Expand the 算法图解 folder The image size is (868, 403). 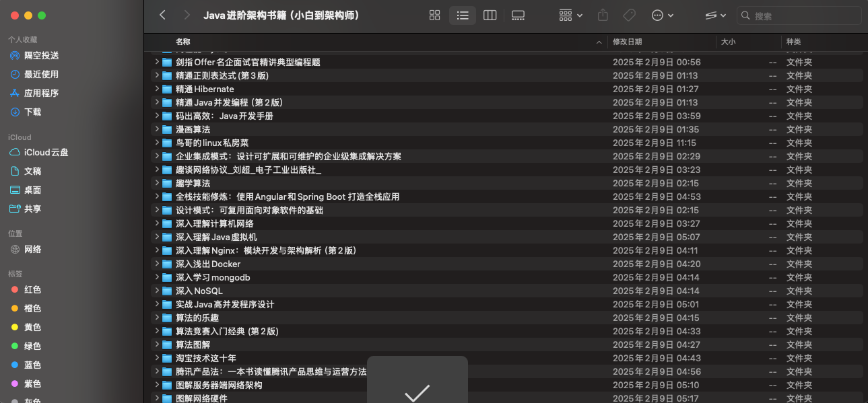156,344
